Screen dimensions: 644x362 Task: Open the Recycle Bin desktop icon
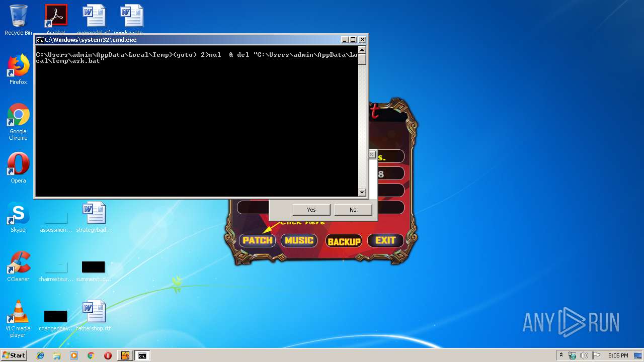18,20
